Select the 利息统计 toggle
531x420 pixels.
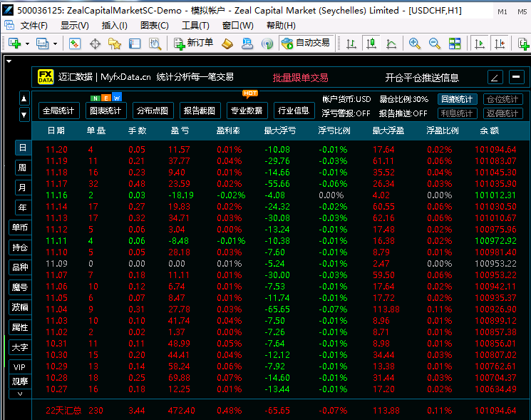point(457,113)
